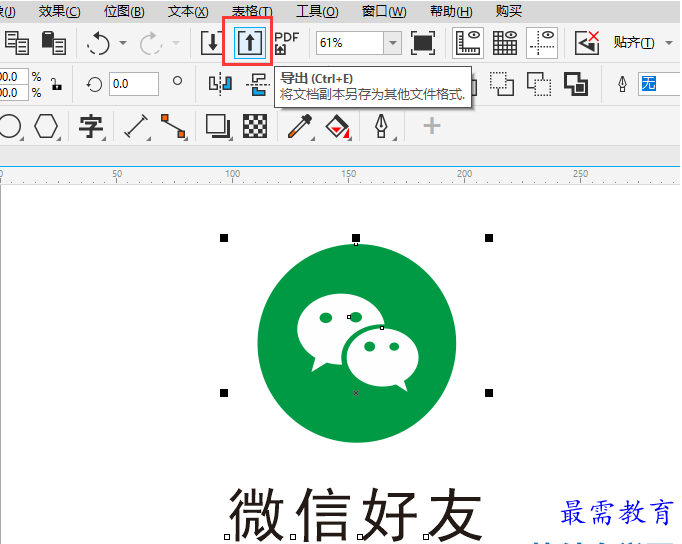The image size is (682, 544).
Task: Expand the zoom level dropdown arrow
Action: point(393,43)
